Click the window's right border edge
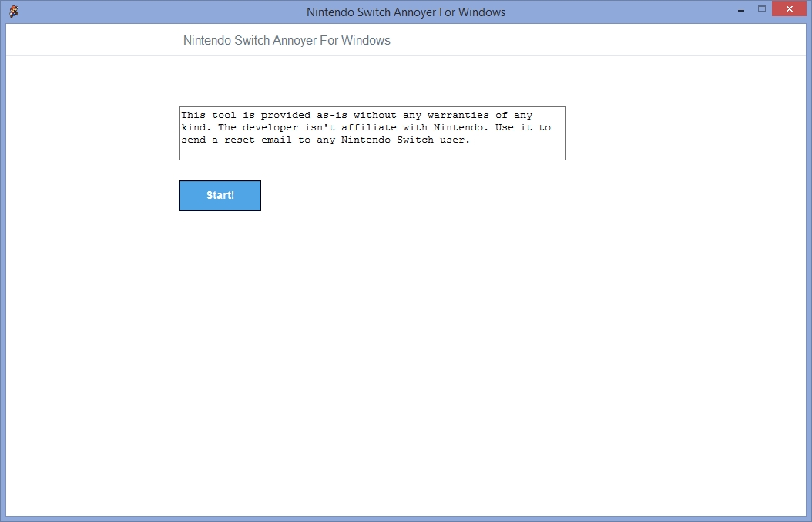The image size is (812, 522). (x=809, y=270)
